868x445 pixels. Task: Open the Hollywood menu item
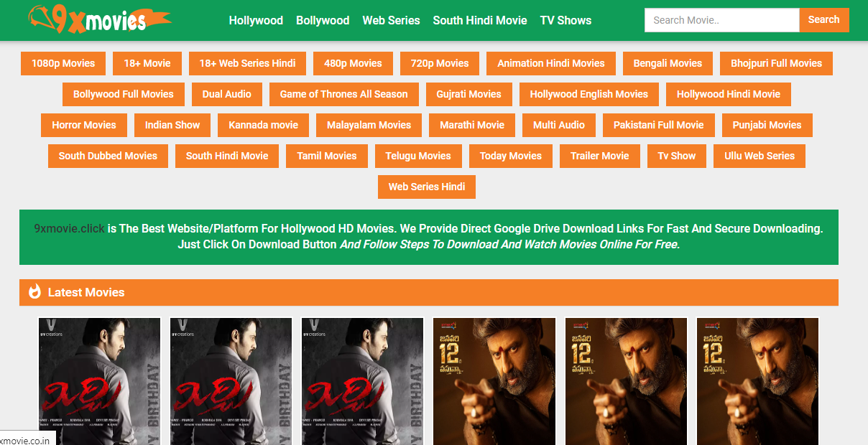256,20
